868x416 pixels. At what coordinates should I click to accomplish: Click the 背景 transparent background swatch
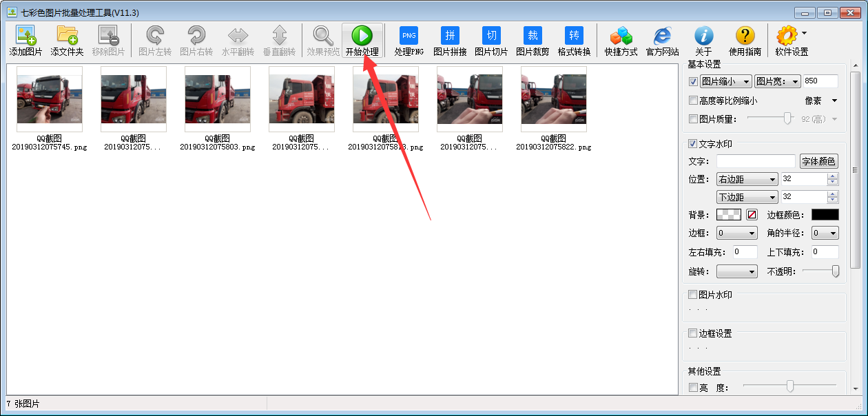point(729,215)
